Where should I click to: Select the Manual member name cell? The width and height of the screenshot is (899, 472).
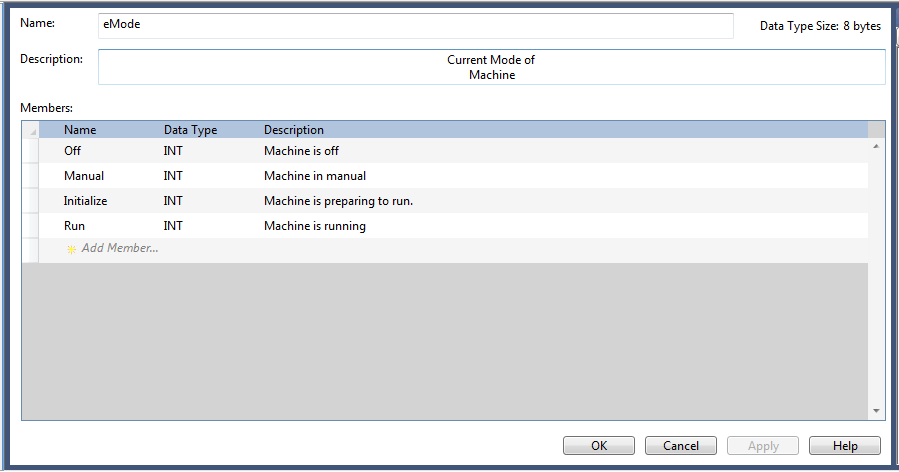pyautogui.click(x=84, y=176)
